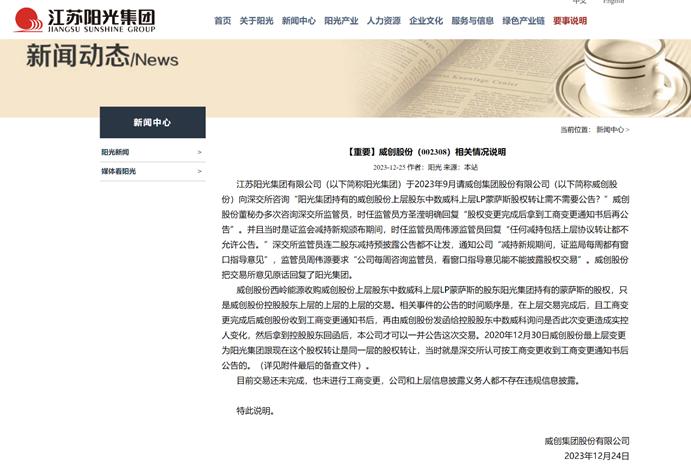
Task: Expand the arrow beside 阳光新闻
Action: [x=199, y=152]
